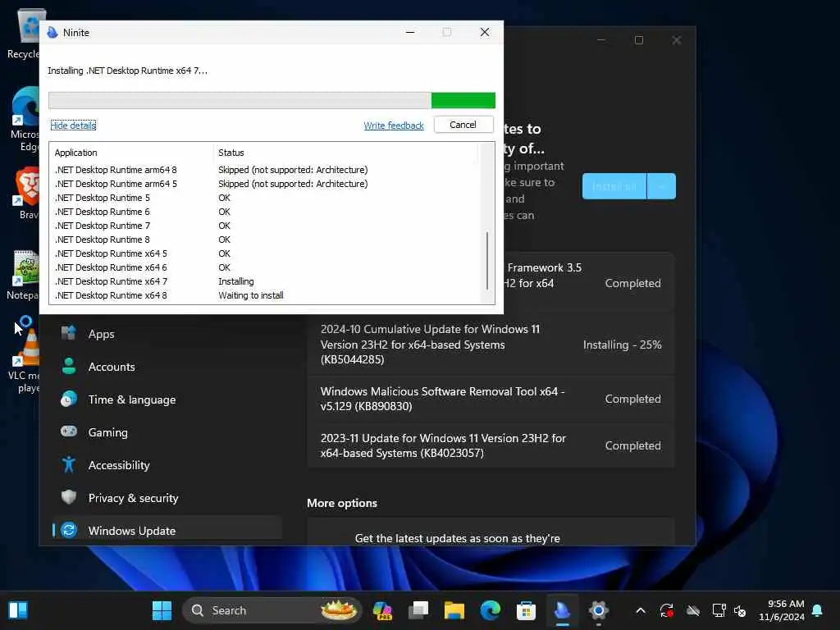Expand the Install all dropdown arrow
Screen dimensions: 840x630
(x=662, y=186)
